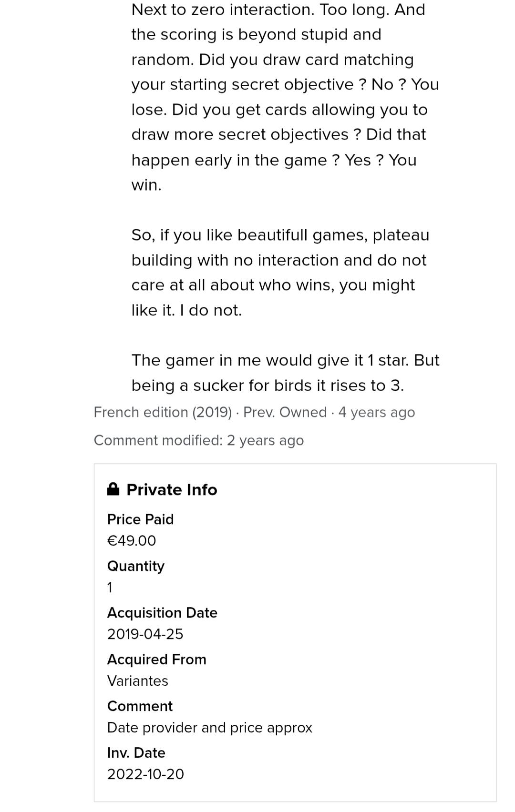This screenshot has height=812, width=515.
Task: Open the French edition (2019) version link
Action: [x=163, y=412]
